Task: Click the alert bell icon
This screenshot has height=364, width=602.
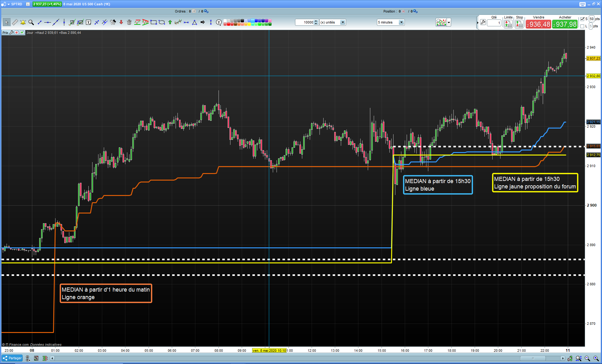Action: click(x=23, y=22)
